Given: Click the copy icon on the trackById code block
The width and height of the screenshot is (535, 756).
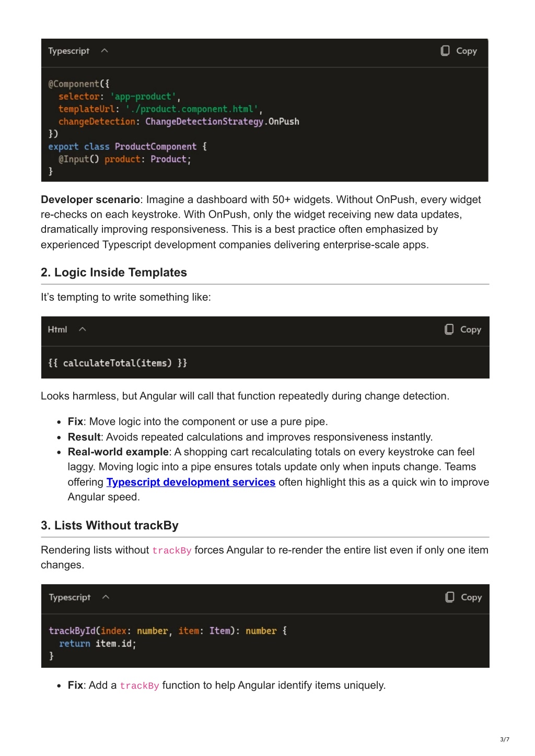Looking at the screenshot, I should click(x=450, y=597).
